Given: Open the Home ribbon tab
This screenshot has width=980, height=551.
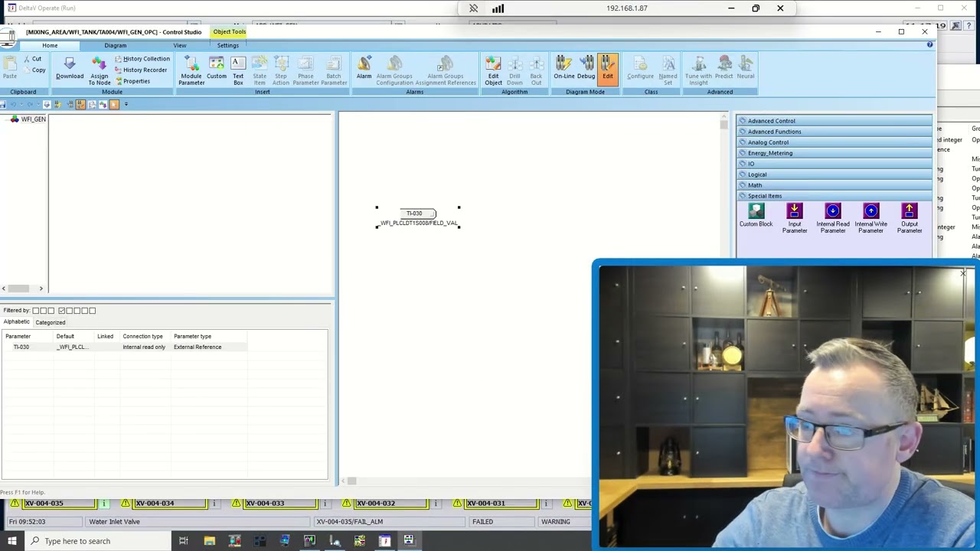Looking at the screenshot, I should coord(50,45).
